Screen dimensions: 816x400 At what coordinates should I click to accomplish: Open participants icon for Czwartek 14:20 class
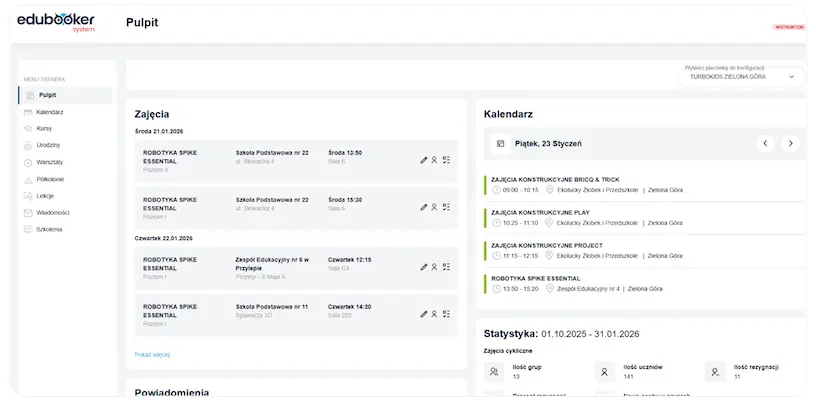tap(435, 314)
